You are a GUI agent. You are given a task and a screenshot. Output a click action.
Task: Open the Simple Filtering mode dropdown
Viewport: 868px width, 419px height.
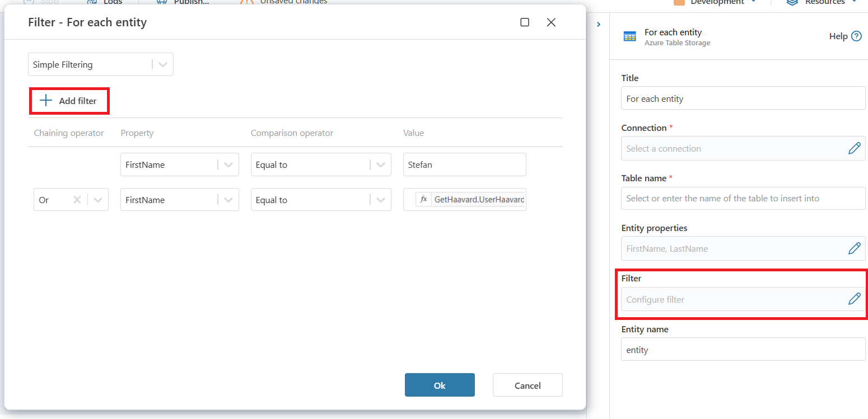coord(101,64)
